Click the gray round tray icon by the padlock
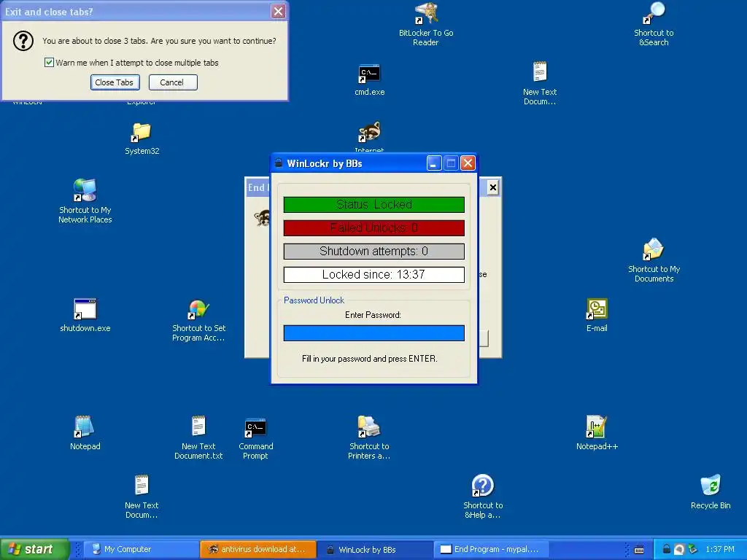 (x=679, y=549)
